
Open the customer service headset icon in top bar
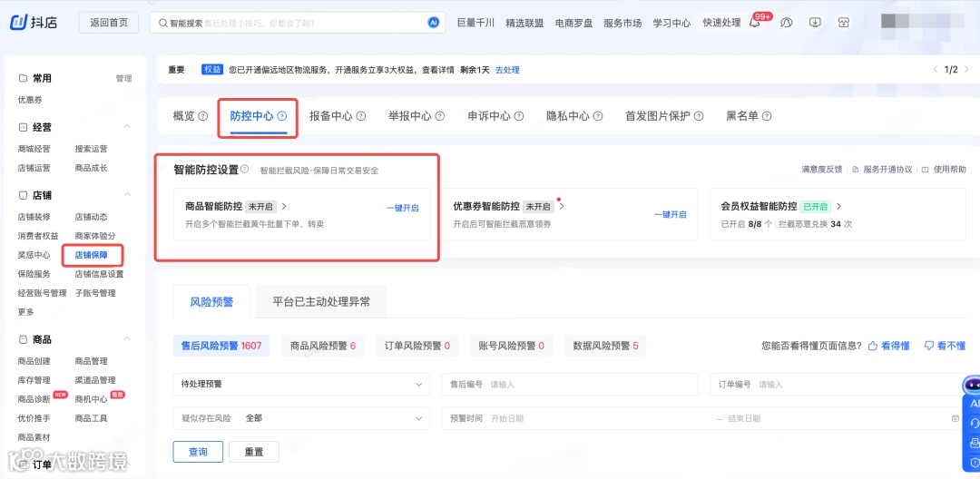(786, 23)
